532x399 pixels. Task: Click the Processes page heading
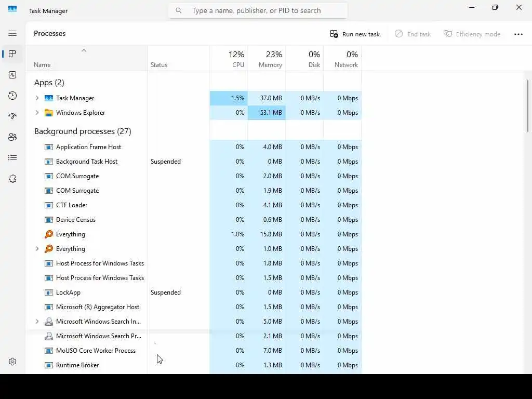coord(49,33)
